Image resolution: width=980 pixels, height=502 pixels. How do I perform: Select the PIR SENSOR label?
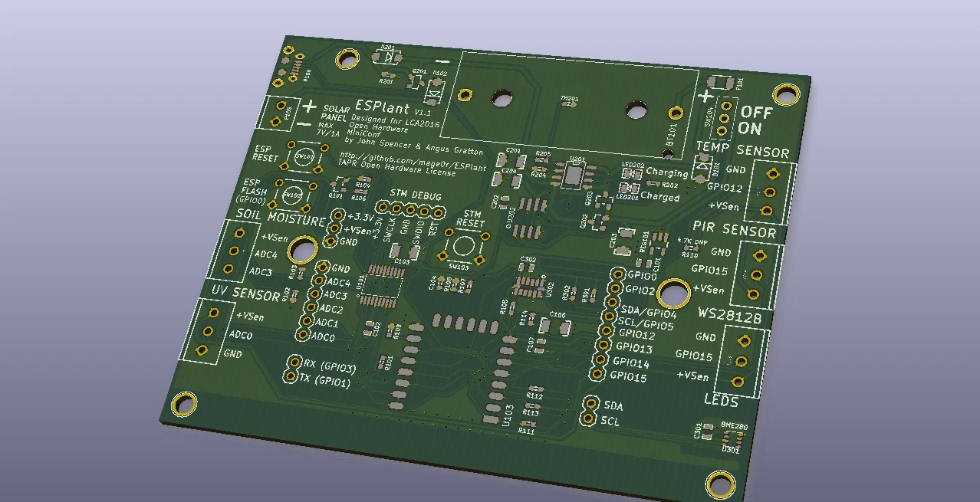click(x=734, y=229)
